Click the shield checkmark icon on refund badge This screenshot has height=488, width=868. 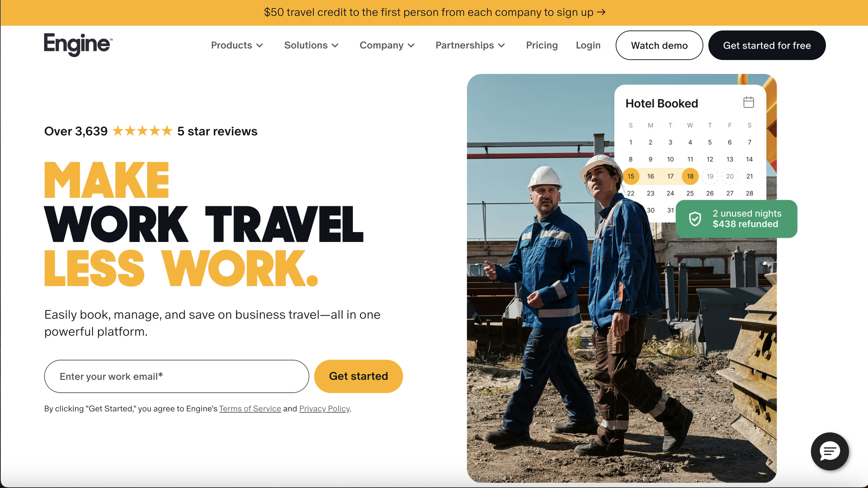(695, 219)
